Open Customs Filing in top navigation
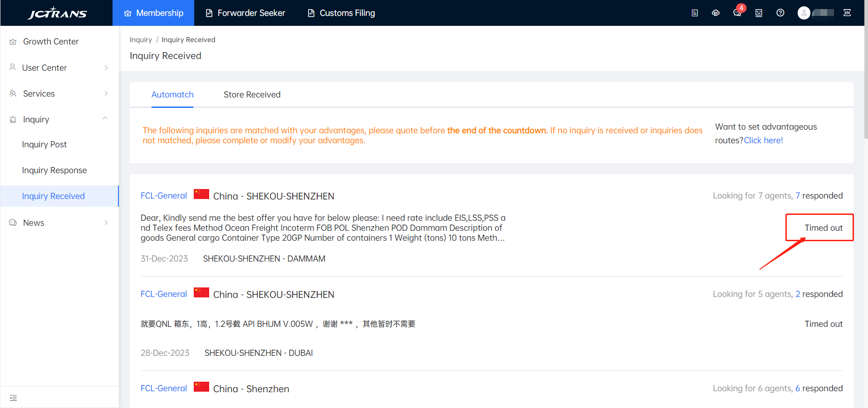Screen dimensions: 868x408 [341, 13]
